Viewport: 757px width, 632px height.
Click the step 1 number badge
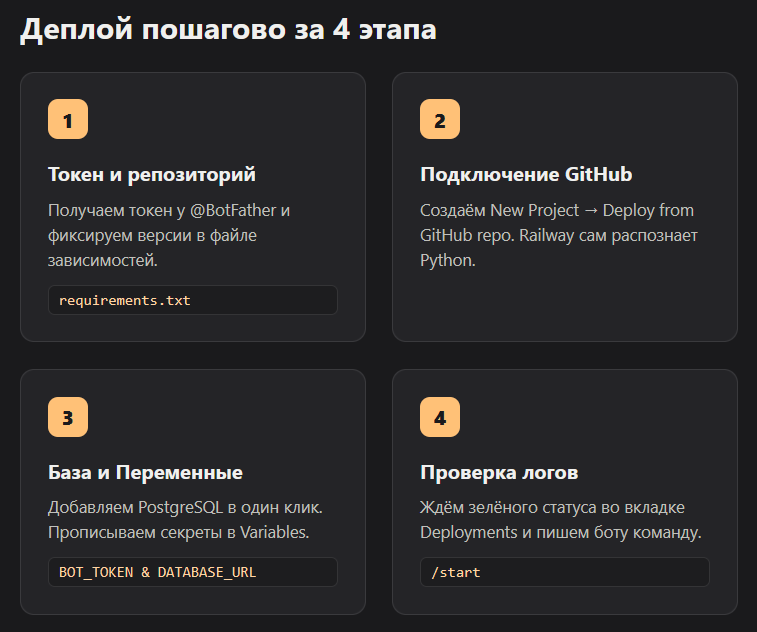[x=68, y=119]
